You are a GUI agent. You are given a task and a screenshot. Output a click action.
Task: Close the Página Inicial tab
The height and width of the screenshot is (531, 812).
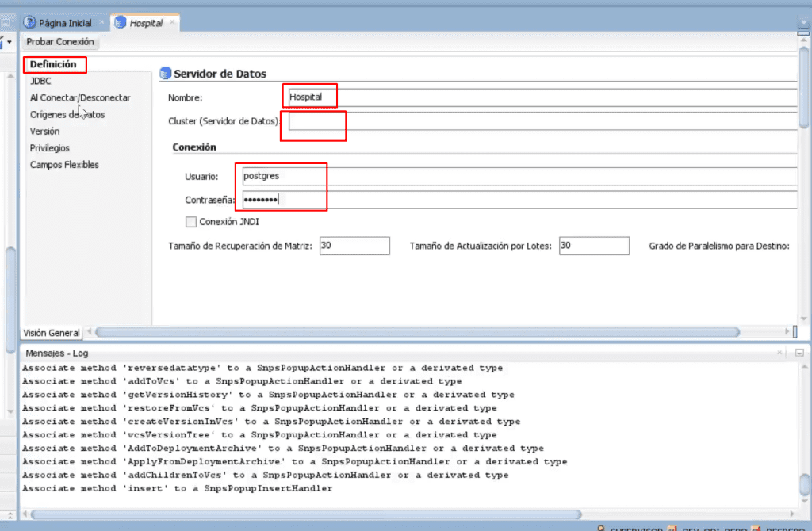click(101, 22)
